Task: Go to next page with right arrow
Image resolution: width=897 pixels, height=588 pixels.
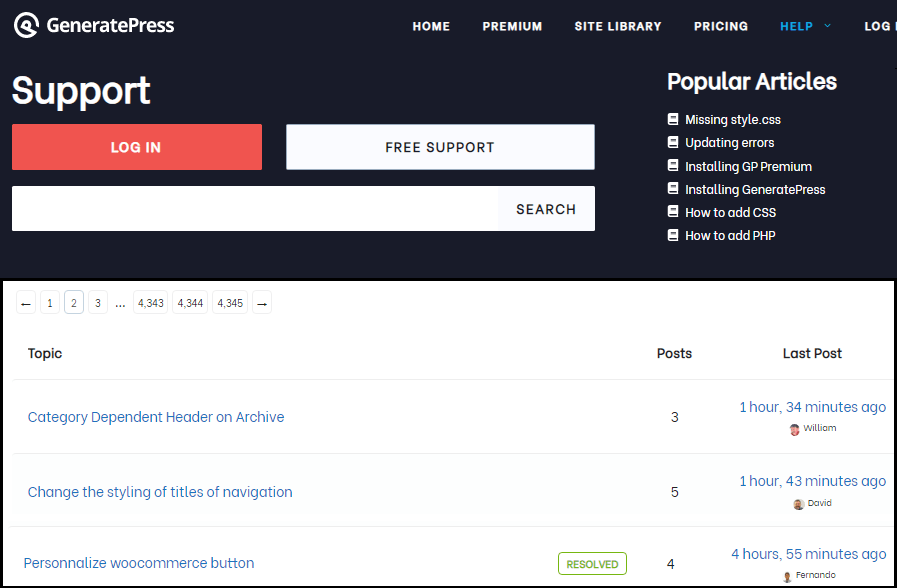Action: (262, 303)
